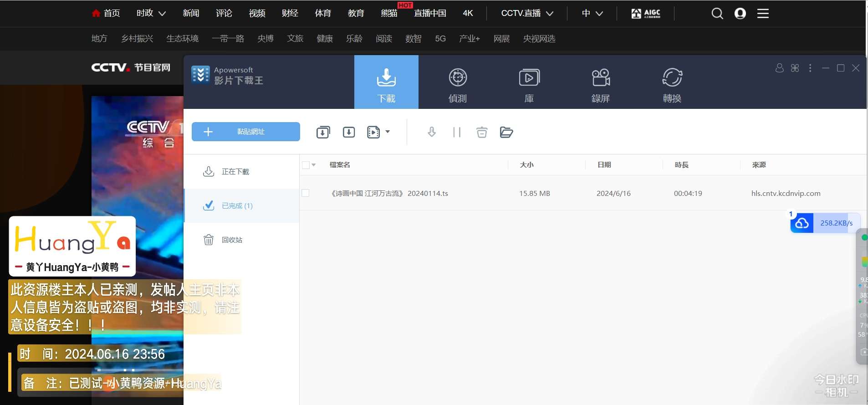Open the download folder icon
The width and height of the screenshot is (868, 405).
click(x=506, y=132)
